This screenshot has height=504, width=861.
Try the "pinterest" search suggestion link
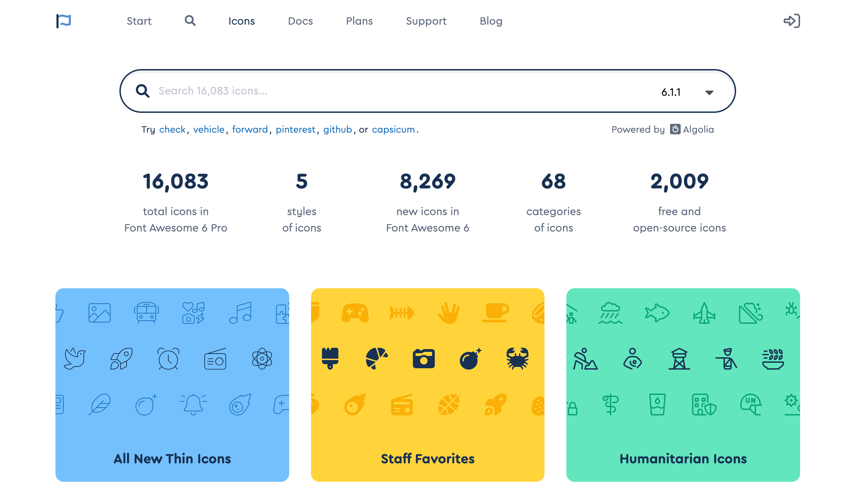point(295,130)
